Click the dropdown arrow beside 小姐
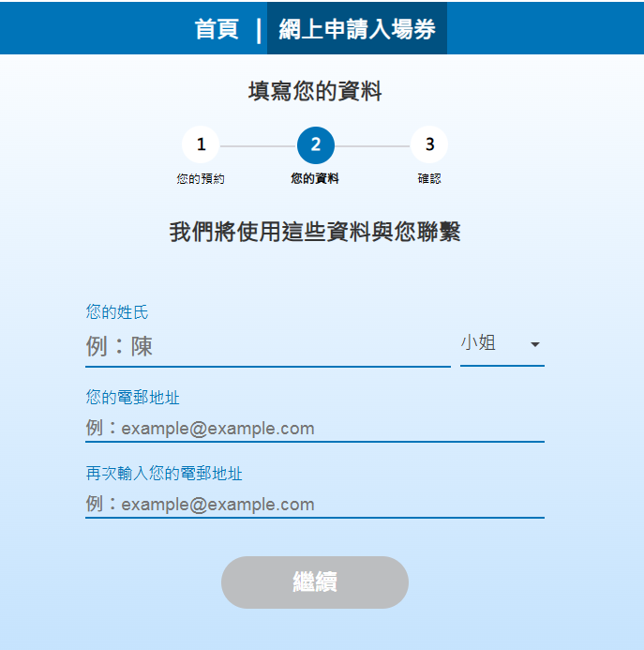Image resolution: width=644 pixels, height=650 pixels. (535, 344)
